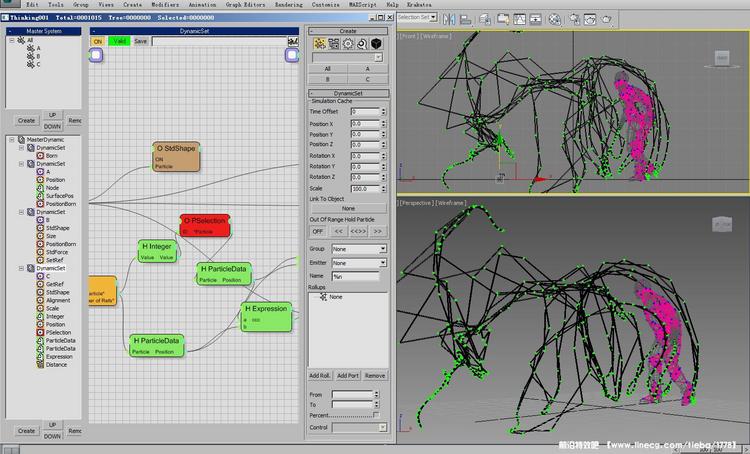Image resolution: width=750 pixels, height=454 pixels.
Task: Select the H Expression node in the graph
Action: pos(266,317)
